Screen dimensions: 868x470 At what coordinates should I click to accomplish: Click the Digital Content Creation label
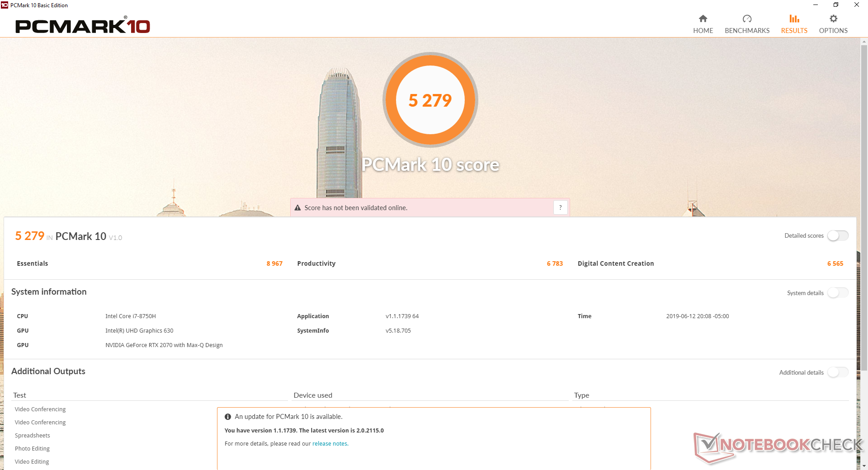(x=616, y=263)
